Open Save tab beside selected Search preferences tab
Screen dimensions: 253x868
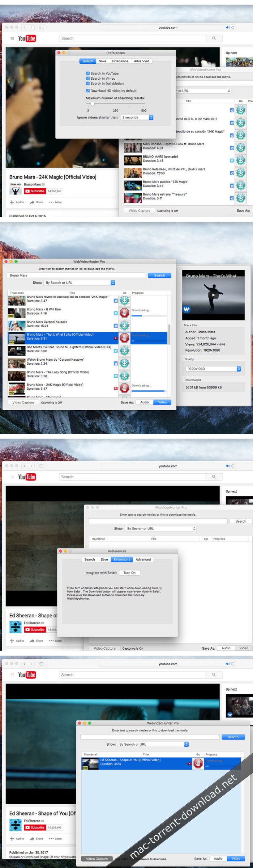click(x=103, y=61)
